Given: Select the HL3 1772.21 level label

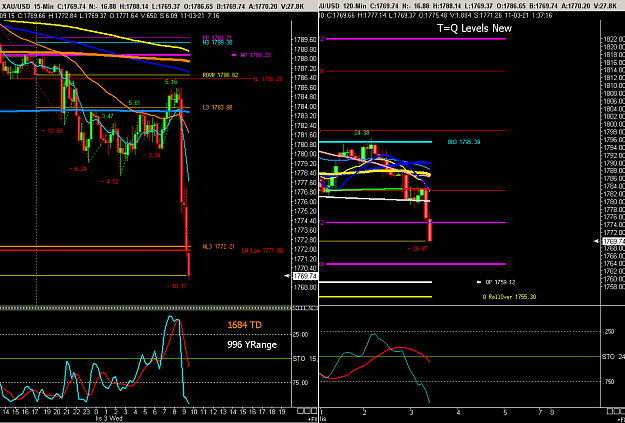Looking at the screenshot, I should coord(218,247).
